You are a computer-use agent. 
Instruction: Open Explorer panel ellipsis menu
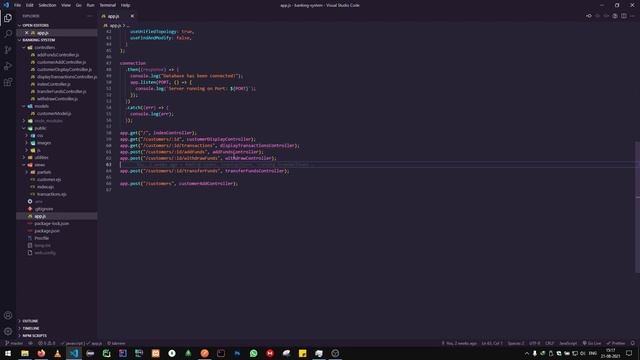point(89,16)
